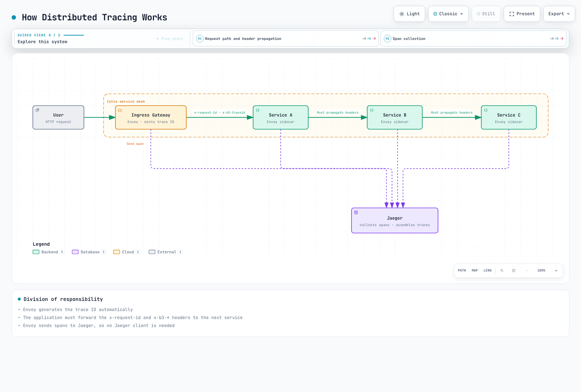This screenshot has height=392, width=581.
Task: Toggle the Light theme button
Action: [x=409, y=14]
